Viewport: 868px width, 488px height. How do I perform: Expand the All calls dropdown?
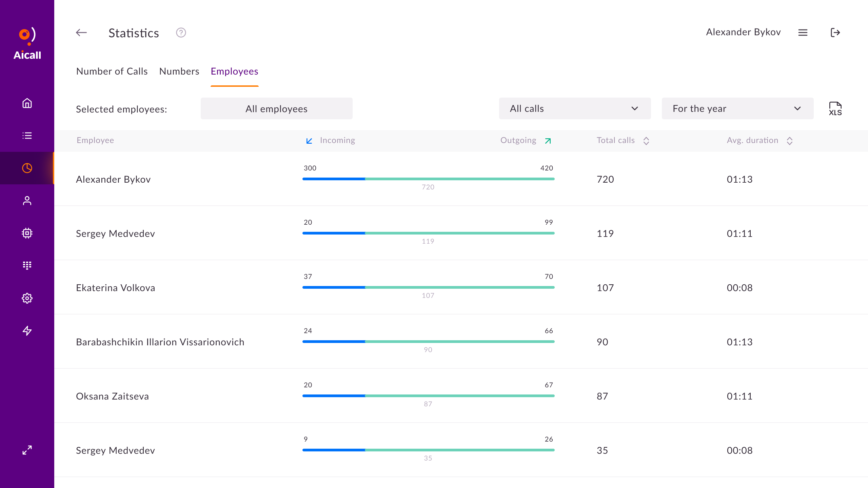[x=575, y=108]
